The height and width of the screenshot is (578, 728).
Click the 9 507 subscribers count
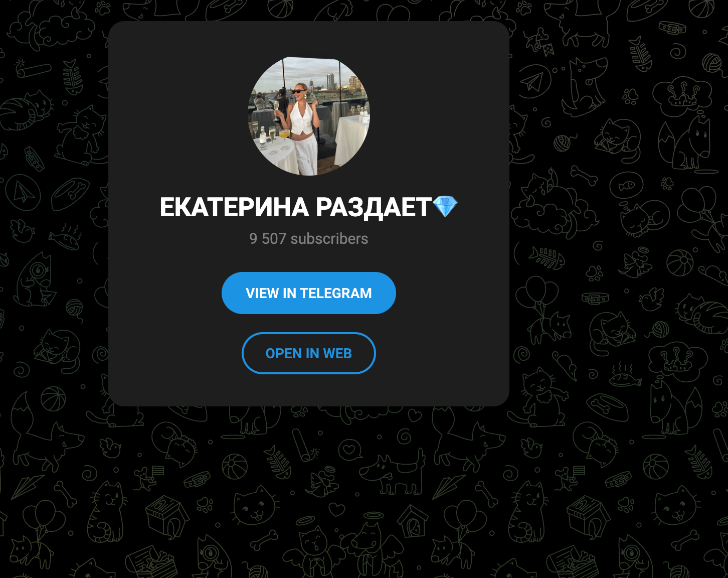(x=309, y=239)
